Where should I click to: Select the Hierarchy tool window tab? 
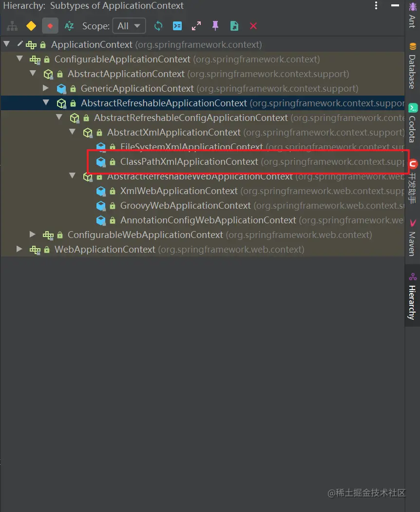[412, 296]
